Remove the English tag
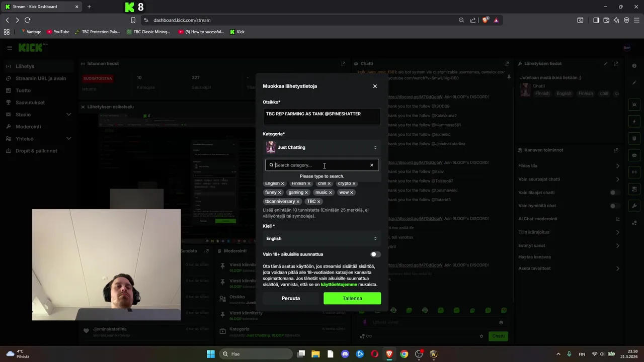 tap(282, 184)
